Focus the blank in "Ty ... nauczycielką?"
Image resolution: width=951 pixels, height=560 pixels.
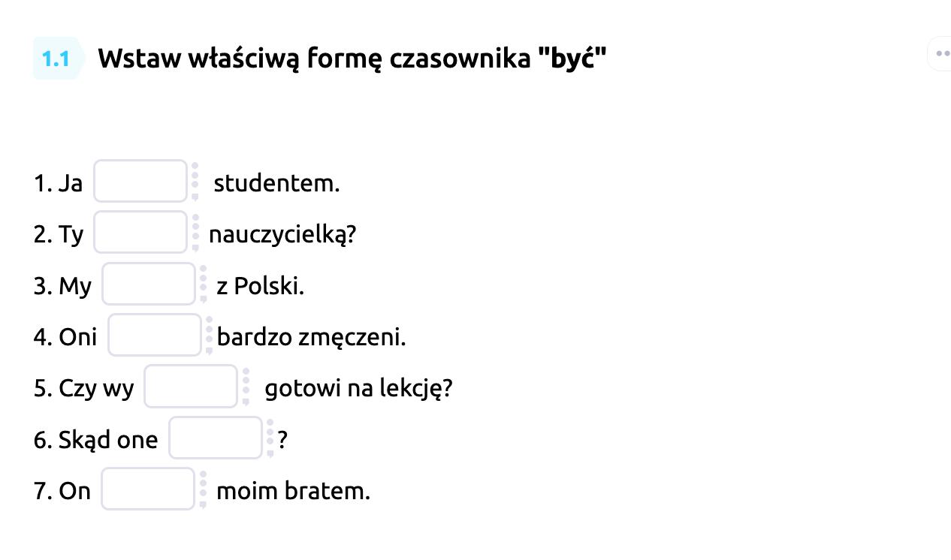pyautogui.click(x=140, y=232)
